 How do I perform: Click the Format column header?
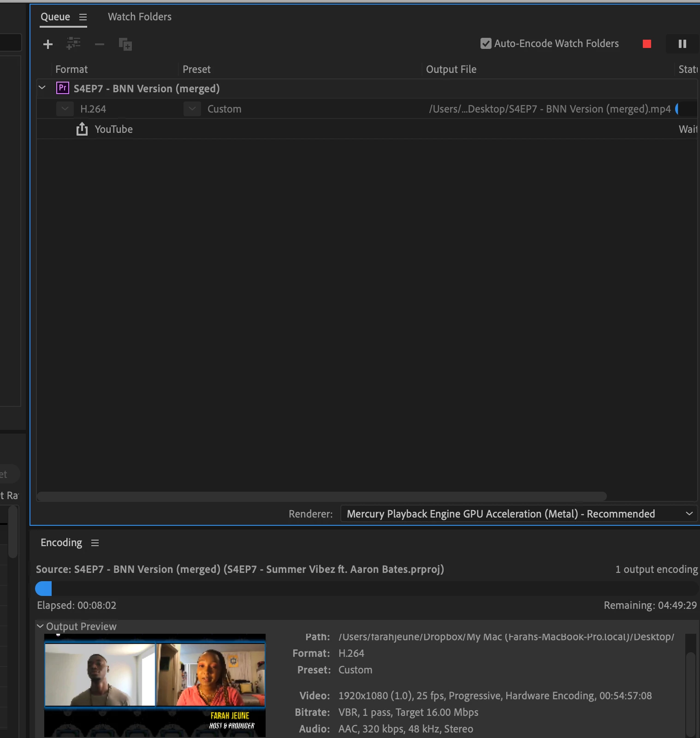(x=71, y=69)
